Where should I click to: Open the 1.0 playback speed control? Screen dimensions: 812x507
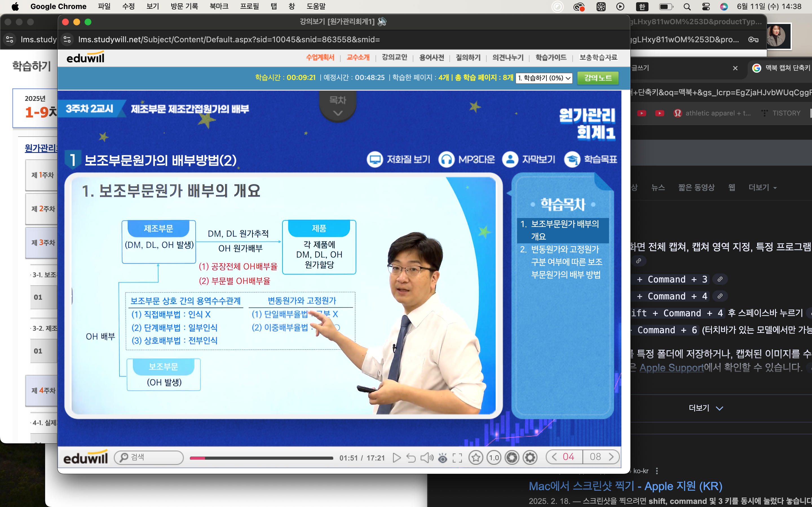pyautogui.click(x=494, y=457)
